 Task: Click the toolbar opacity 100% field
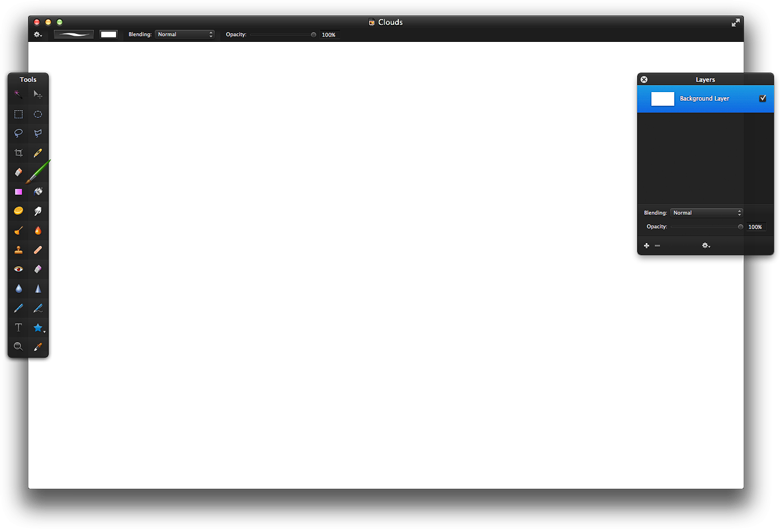click(328, 35)
